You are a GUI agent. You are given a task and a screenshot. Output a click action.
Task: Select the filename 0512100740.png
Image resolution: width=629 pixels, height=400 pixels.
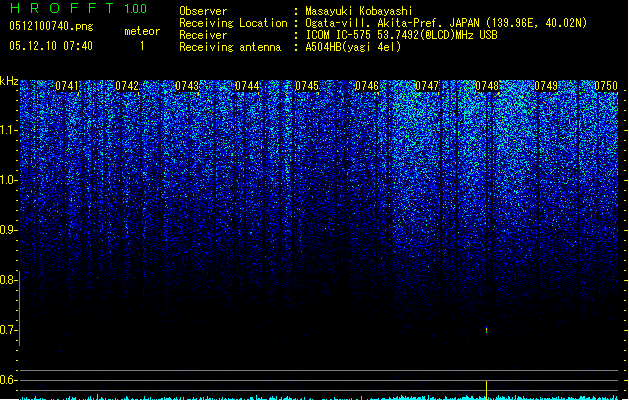click(x=51, y=26)
